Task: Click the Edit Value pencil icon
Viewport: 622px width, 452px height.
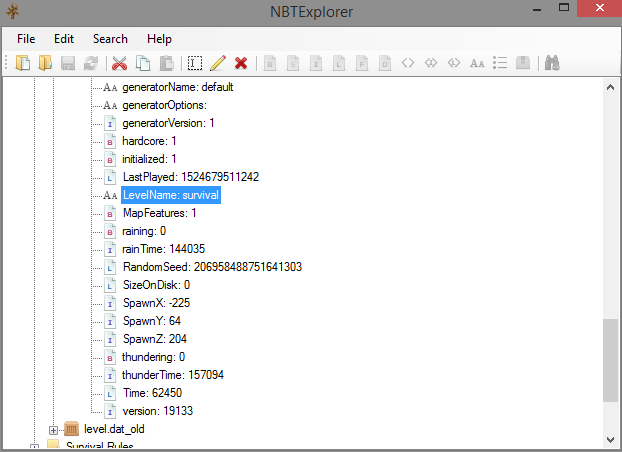Action: point(218,63)
